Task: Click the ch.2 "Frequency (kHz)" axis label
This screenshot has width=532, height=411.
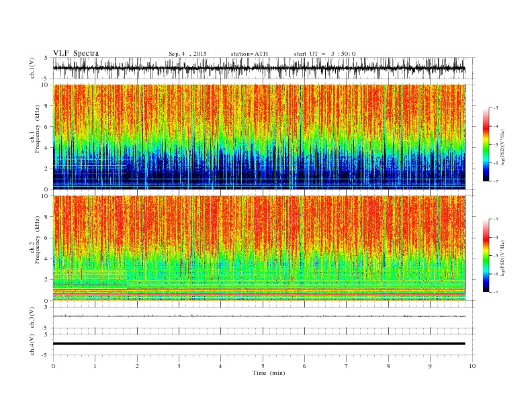Action: tap(37, 239)
